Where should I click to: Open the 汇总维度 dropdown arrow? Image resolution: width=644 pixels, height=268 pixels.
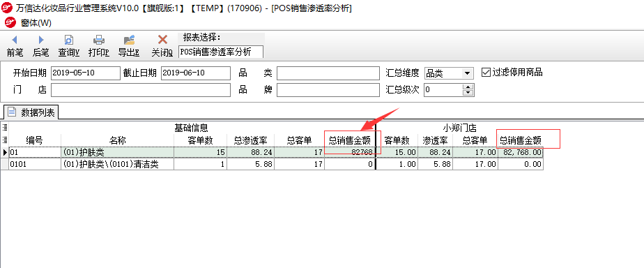pos(467,73)
